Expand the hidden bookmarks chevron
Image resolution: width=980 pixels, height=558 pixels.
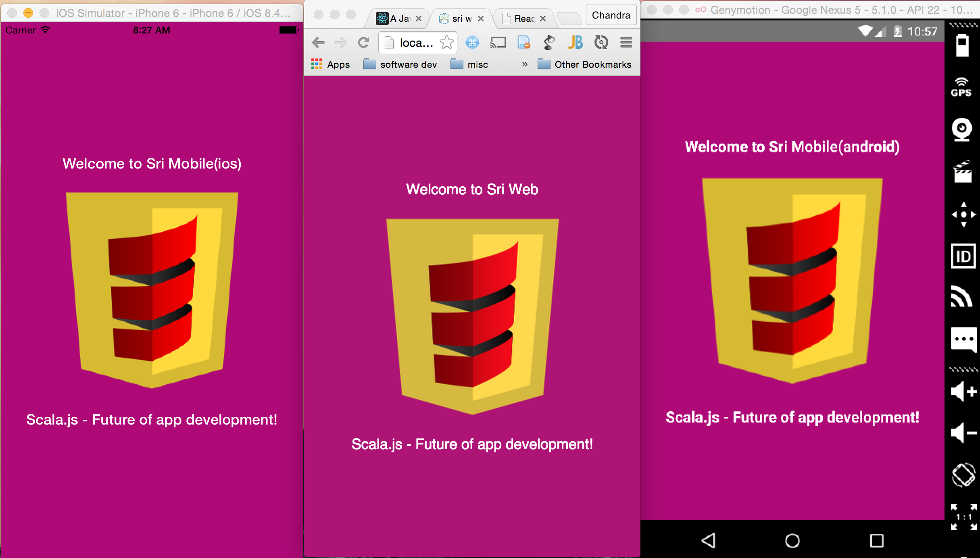point(524,65)
